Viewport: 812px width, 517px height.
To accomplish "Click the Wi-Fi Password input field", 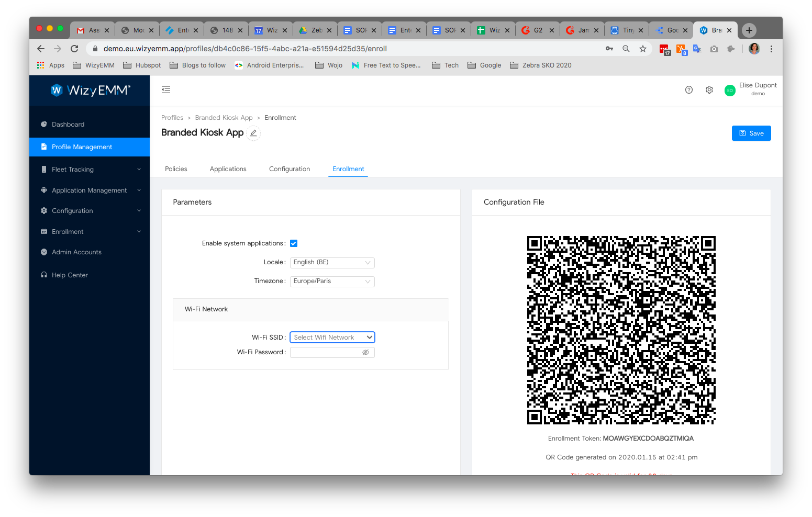I will click(332, 352).
